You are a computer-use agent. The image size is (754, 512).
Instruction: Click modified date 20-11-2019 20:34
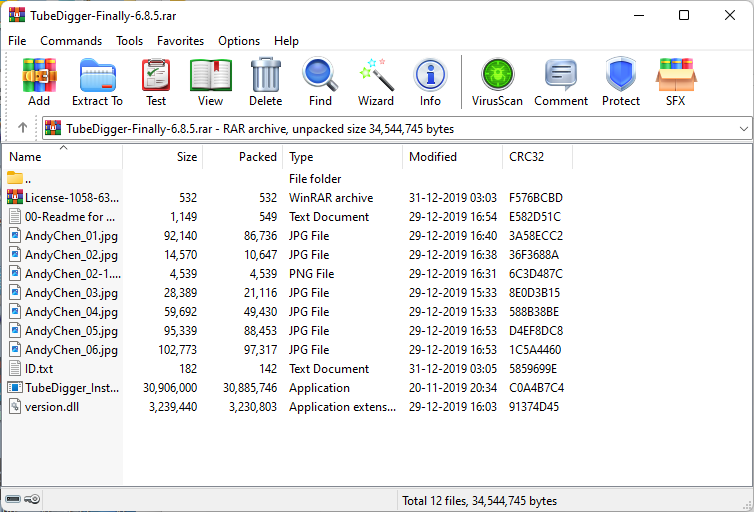tap(453, 387)
